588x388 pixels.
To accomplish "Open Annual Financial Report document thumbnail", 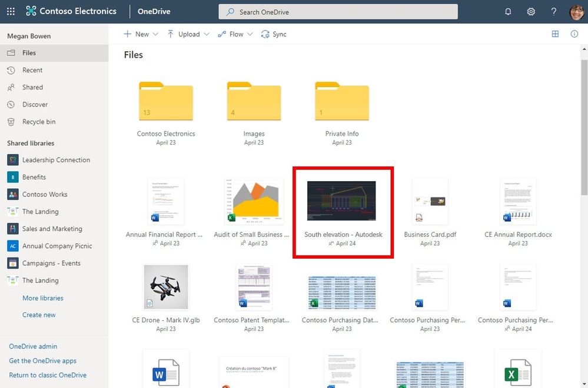I will pos(166,202).
